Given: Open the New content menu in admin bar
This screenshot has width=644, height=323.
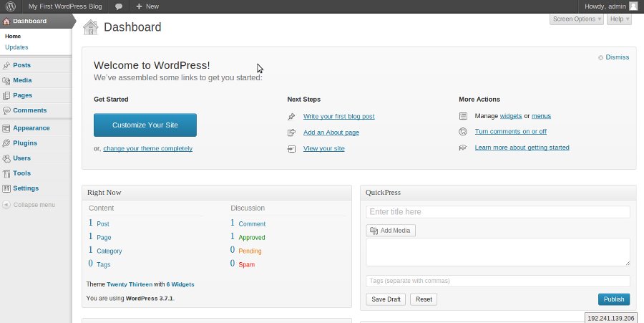Looking at the screenshot, I should pos(147,6).
